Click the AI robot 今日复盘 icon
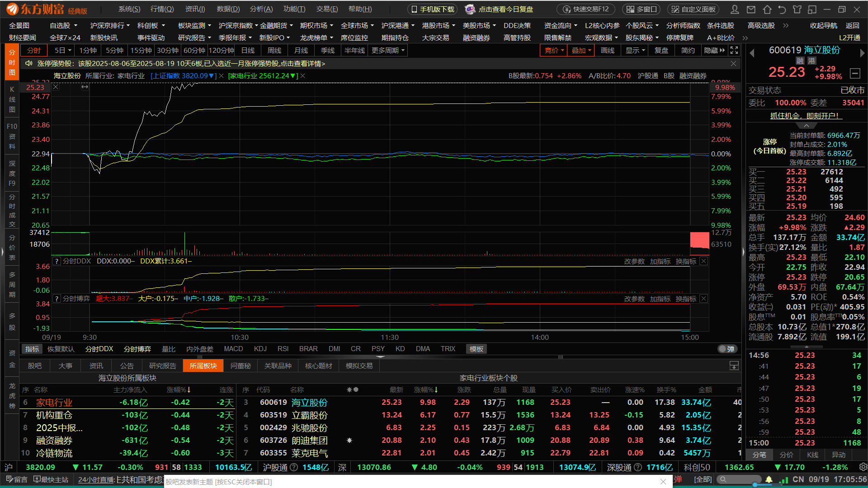 [470, 9]
